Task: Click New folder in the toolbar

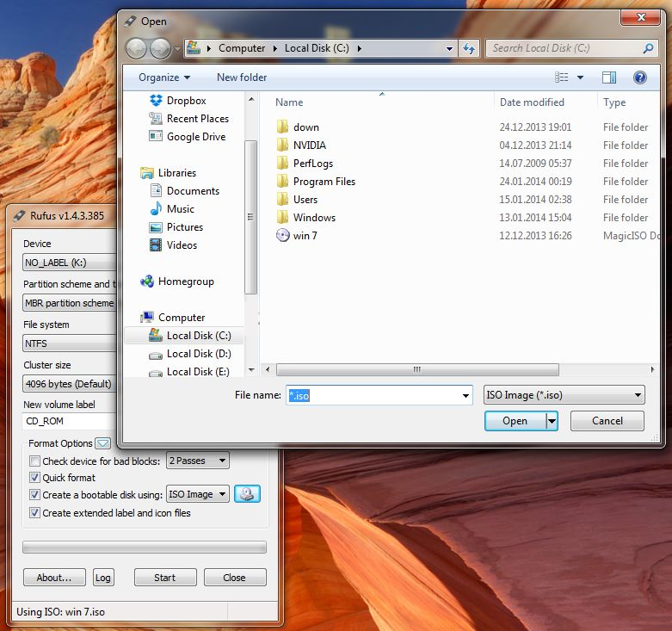Action: pos(242,77)
